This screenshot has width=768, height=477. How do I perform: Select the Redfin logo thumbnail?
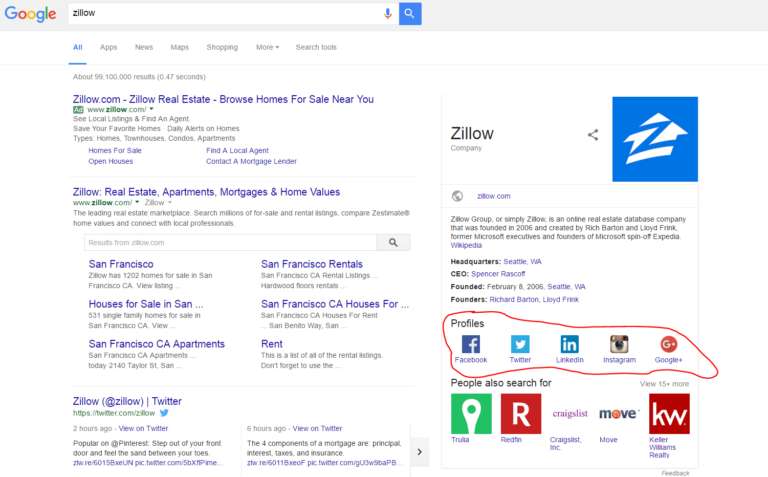(521, 414)
